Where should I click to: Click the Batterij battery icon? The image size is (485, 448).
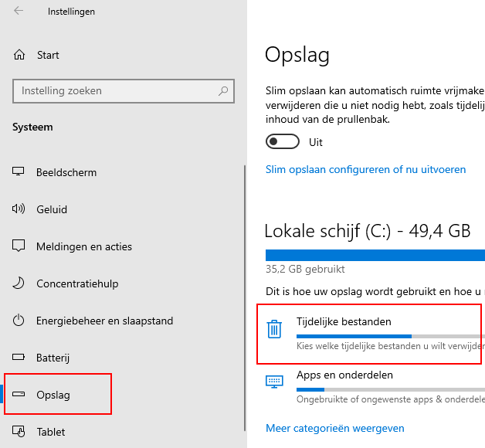pyautogui.click(x=19, y=358)
